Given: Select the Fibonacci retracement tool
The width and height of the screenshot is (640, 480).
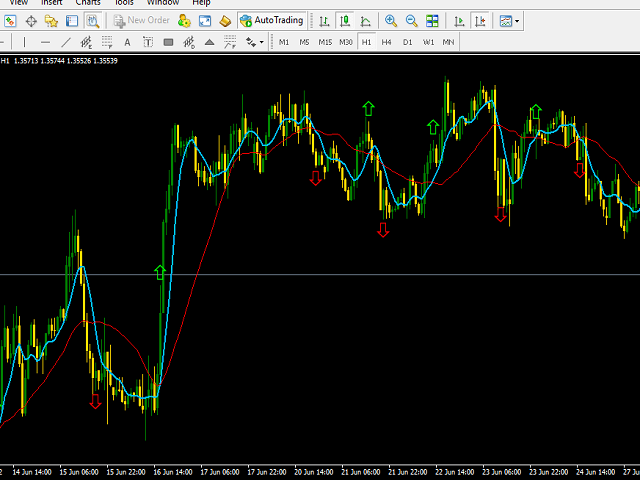Looking at the screenshot, I should point(107,42).
